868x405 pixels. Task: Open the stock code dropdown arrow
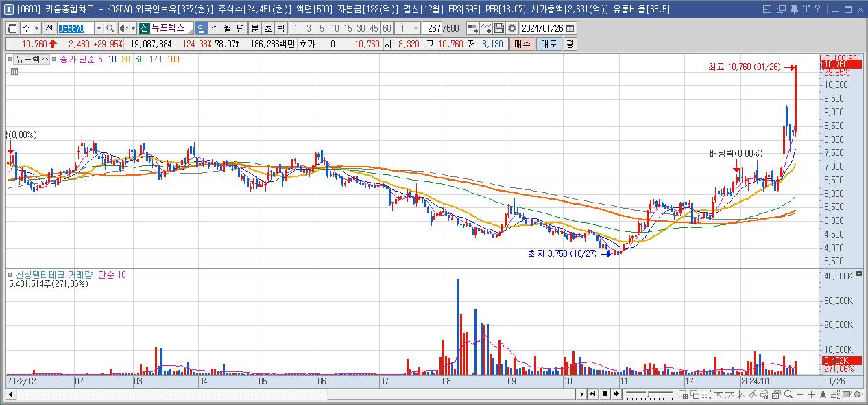pos(99,28)
